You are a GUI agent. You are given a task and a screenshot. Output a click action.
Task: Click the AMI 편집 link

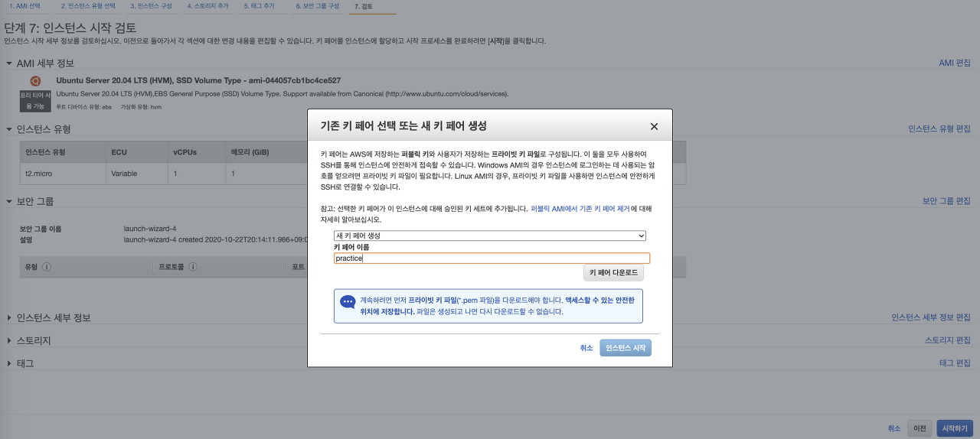955,63
